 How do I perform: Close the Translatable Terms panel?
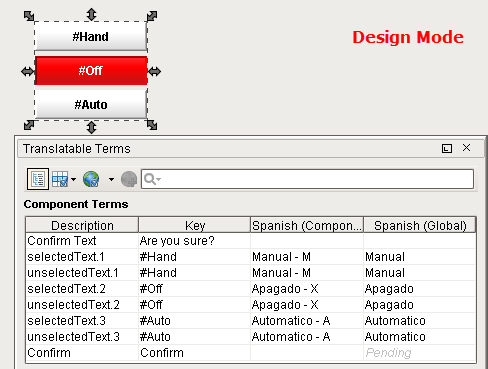(x=466, y=148)
